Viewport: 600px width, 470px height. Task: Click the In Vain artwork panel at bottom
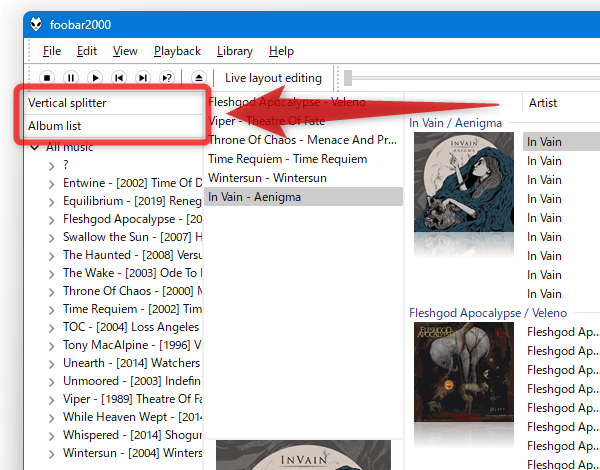click(x=303, y=455)
